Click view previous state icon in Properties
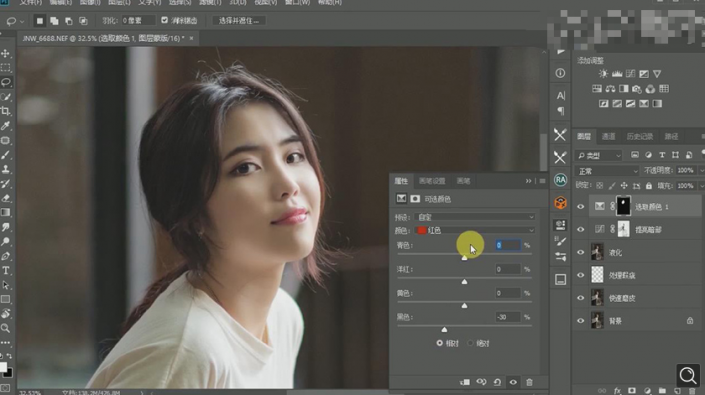The height and width of the screenshot is (395, 705). pos(481,382)
